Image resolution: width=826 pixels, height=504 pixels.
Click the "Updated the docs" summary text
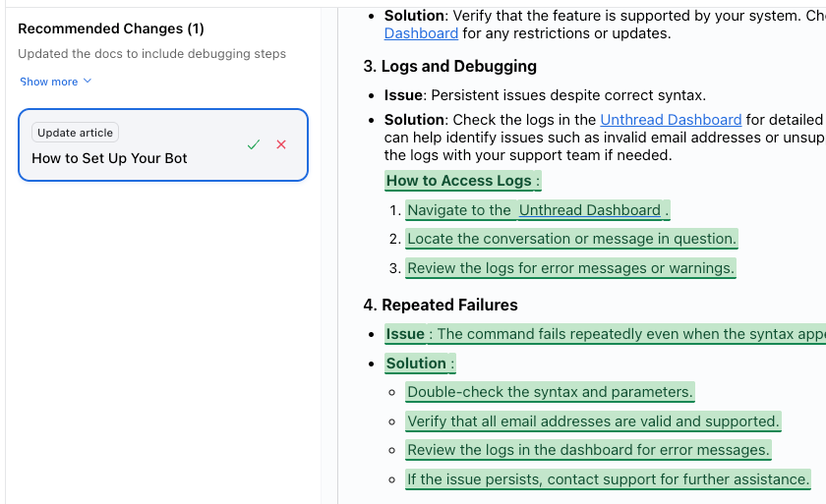pyautogui.click(x=151, y=54)
